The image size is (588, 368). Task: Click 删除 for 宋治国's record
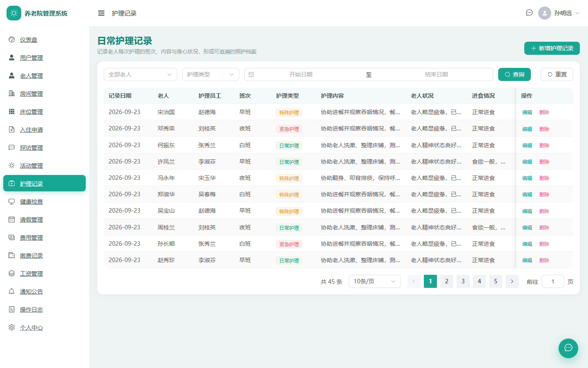544,112
